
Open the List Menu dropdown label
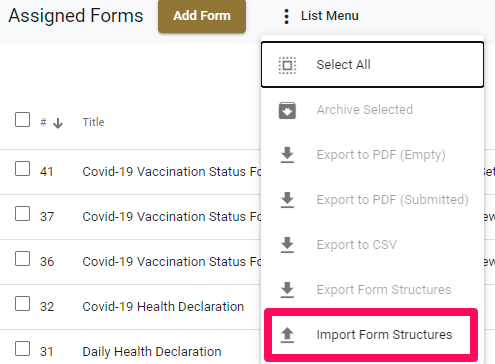click(x=330, y=16)
